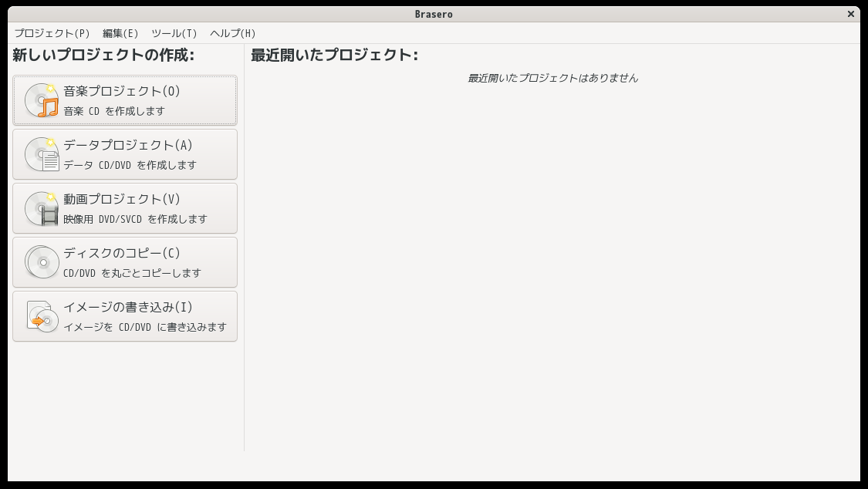
Task: Open the プロジェクト(P) menu
Action: tap(52, 33)
